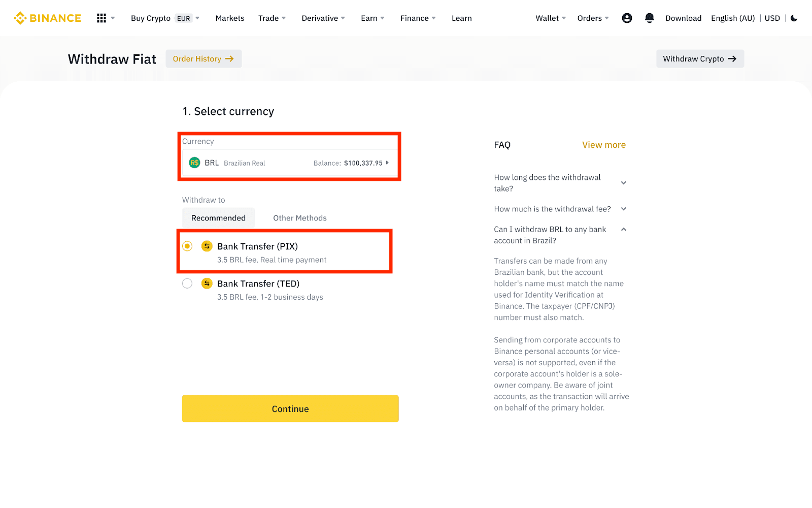Open the user profile icon
Image resolution: width=812 pixels, height=508 pixels.
tap(627, 18)
